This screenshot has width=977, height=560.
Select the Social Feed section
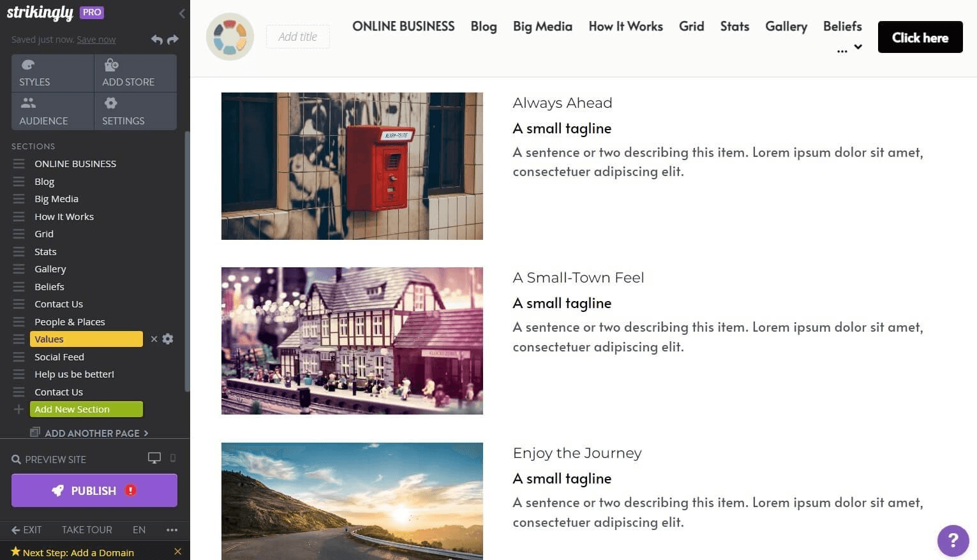coord(59,357)
